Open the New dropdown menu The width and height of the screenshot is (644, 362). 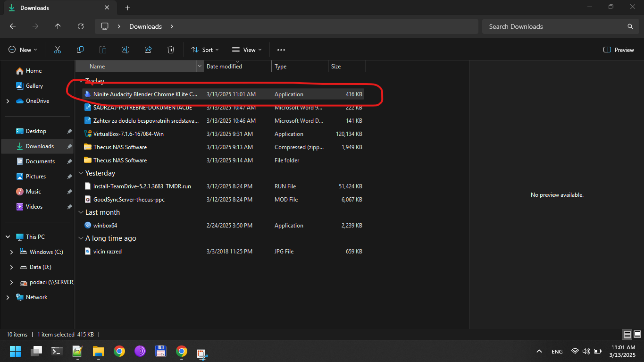(x=23, y=50)
